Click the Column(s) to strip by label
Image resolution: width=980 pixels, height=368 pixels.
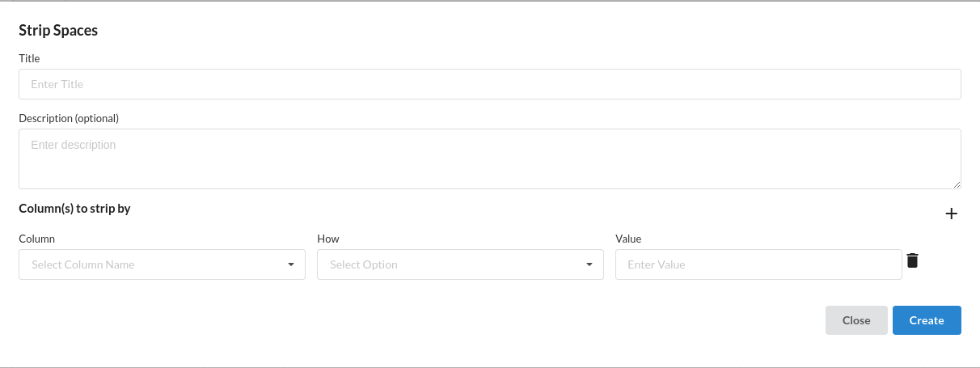click(x=74, y=209)
